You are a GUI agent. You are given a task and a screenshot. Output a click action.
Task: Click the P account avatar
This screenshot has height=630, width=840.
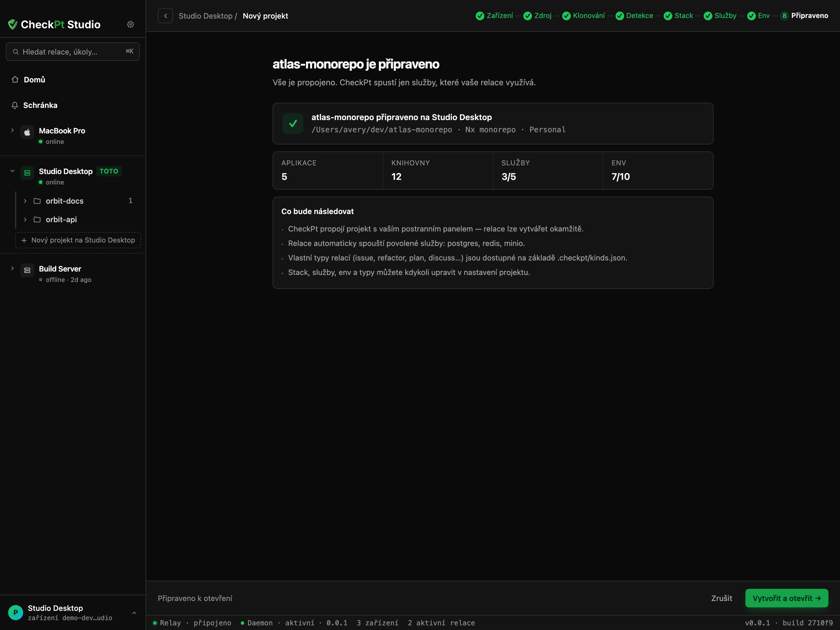point(16,613)
